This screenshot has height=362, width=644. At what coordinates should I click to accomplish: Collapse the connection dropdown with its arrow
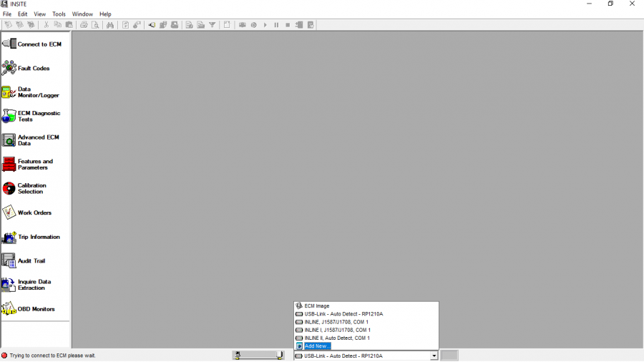click(434, 356)
